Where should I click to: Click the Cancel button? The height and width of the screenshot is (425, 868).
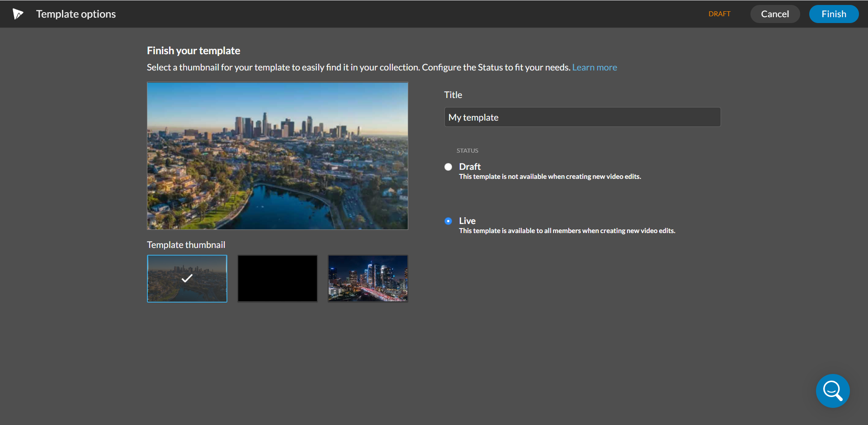[775, 14]
